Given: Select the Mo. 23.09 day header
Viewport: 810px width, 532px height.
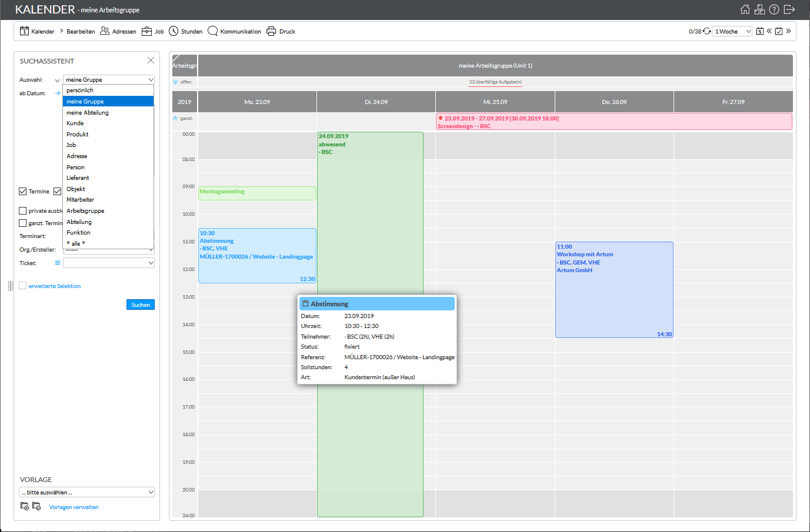Looking at the screenshot, I should [x=257, y=102].
